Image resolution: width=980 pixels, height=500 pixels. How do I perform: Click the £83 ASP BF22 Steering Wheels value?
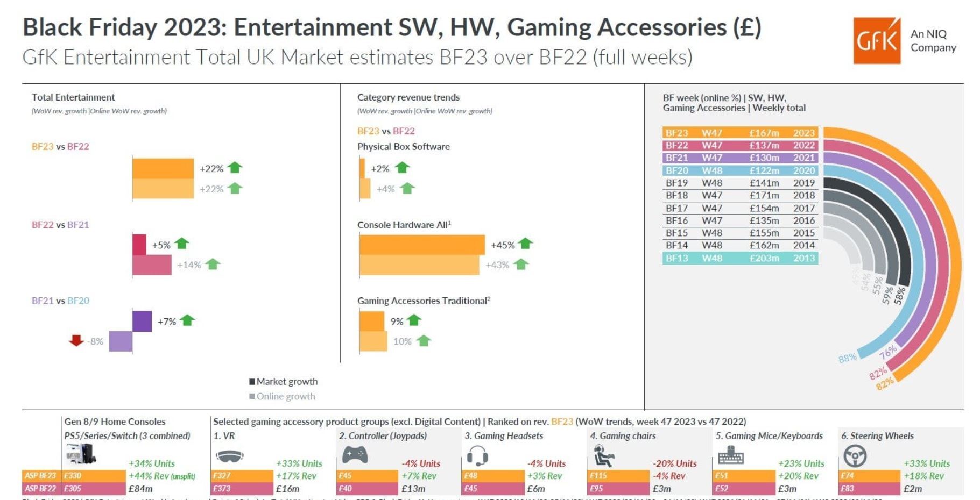pos(848,489)
